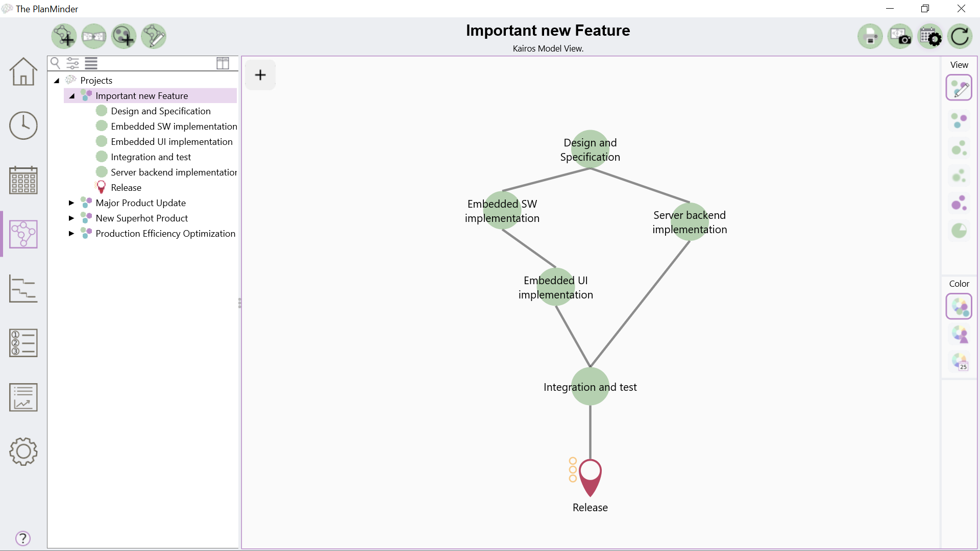980x551 pixels.
Task: Open settings gear in sidebar
Action: [x=23, y=452]
